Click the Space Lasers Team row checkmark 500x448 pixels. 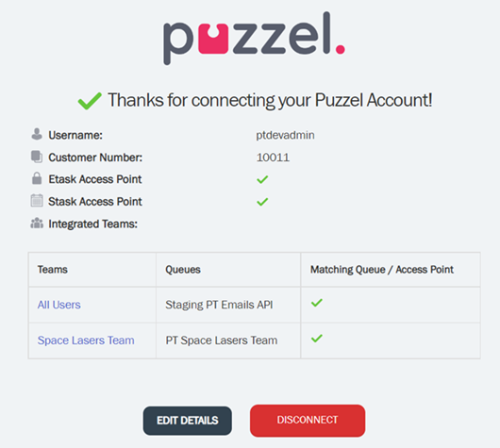pos(317,339)
